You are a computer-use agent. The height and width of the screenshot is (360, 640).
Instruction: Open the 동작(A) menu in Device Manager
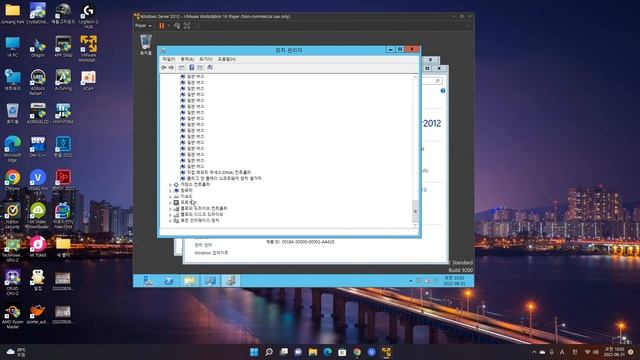pyautogui.click(x=187, y=59)
